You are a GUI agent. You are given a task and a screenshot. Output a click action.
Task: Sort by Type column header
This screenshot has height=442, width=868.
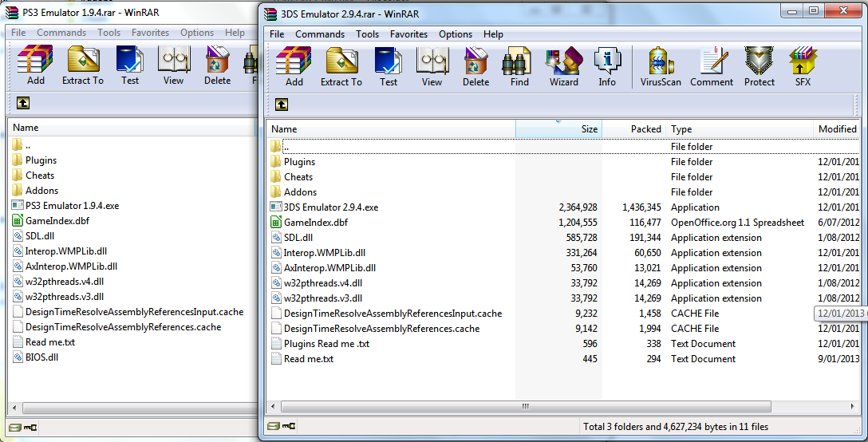(x=739, y=129)
